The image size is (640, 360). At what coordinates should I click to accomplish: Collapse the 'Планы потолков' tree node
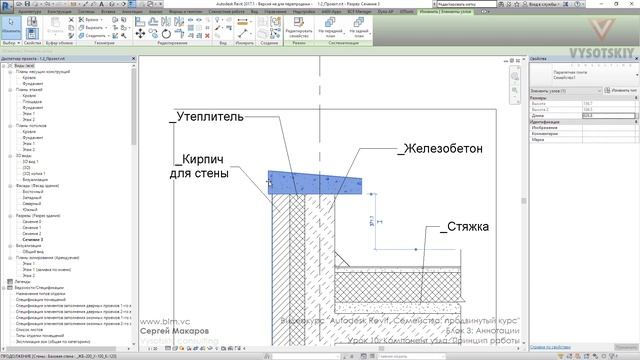(10, 126)
